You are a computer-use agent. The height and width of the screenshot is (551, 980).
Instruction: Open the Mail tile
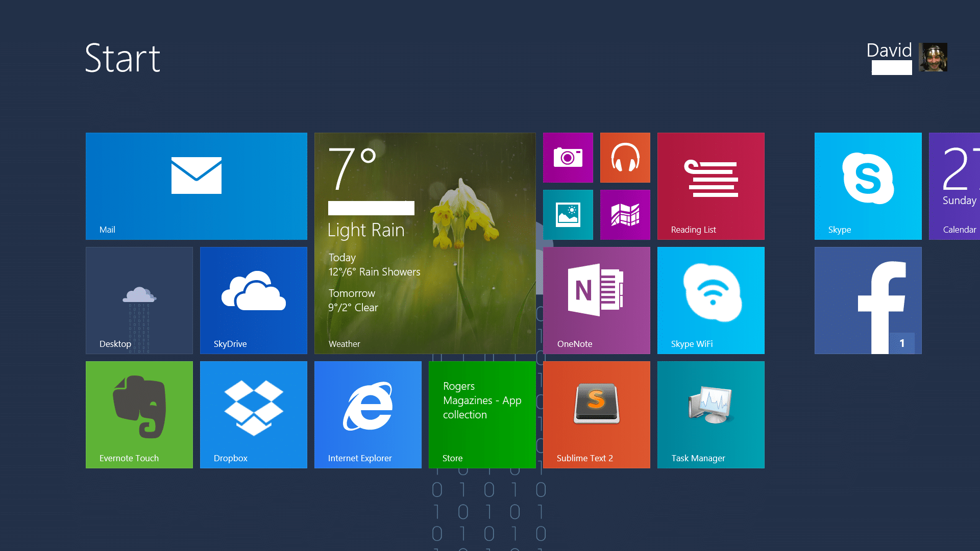[x=197, y=186]
